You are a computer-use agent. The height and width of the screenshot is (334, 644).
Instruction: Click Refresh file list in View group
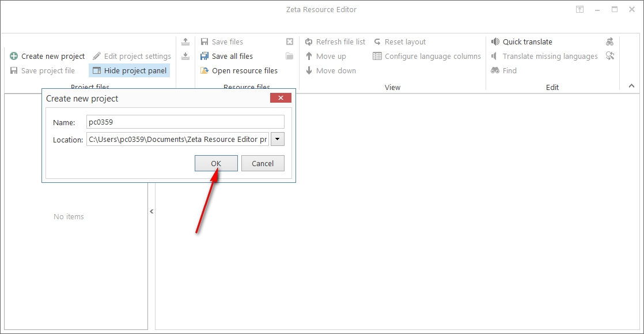335,42
